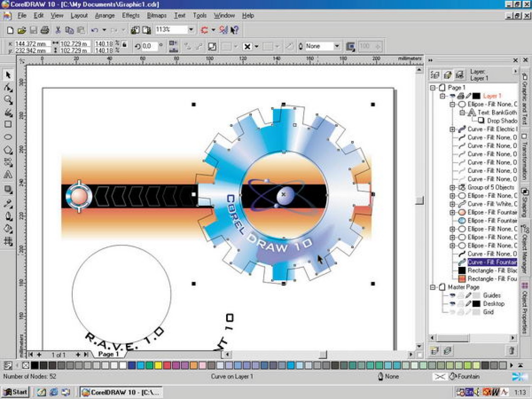
Task: Create a new document
Action: click(10, 30)
